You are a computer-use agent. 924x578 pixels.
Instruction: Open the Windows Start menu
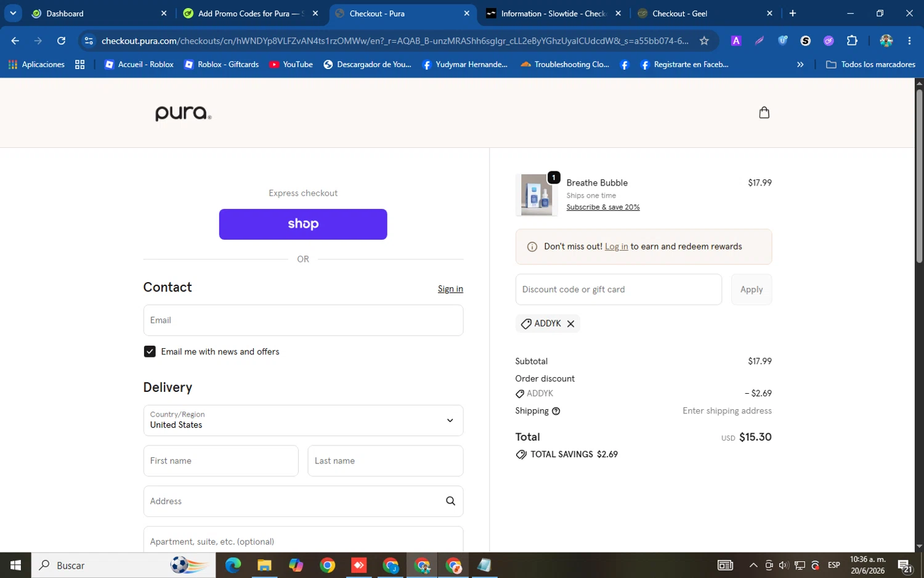15,565
